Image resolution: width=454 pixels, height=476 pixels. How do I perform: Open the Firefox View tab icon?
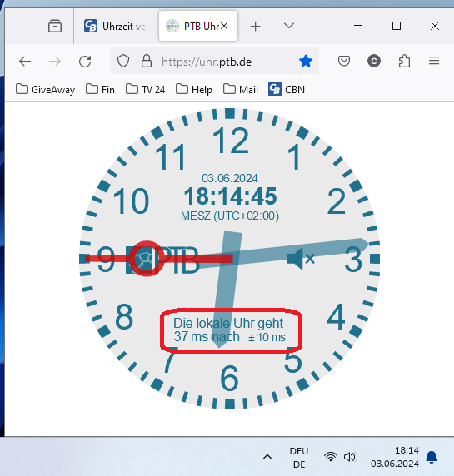[55, 26]
